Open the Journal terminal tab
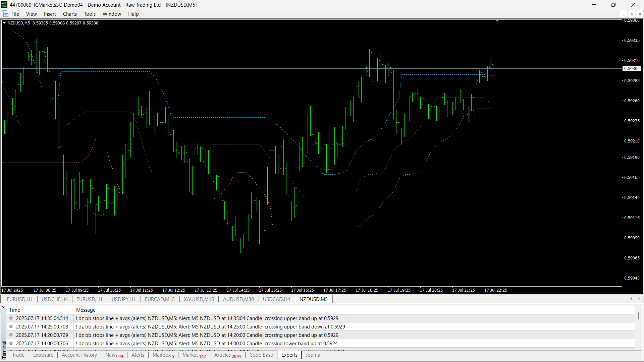 (x=313, y=355)
